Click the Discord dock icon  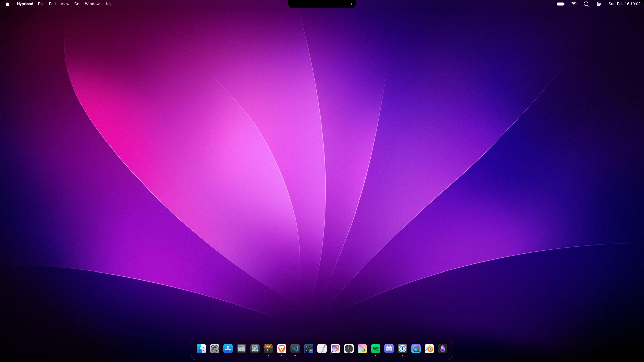pos(389,349)
